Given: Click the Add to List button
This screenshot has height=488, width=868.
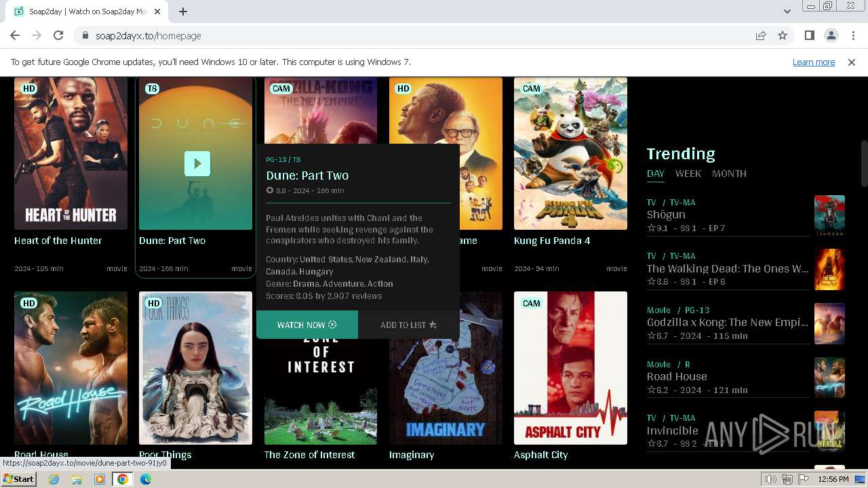Looking at the screenshot, I should [x=408, y=325].
